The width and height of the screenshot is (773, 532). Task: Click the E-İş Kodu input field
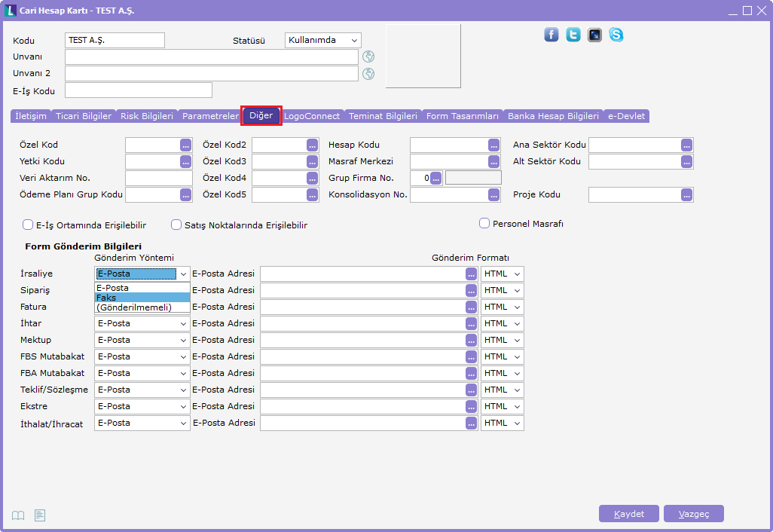(x=139, y=90)
